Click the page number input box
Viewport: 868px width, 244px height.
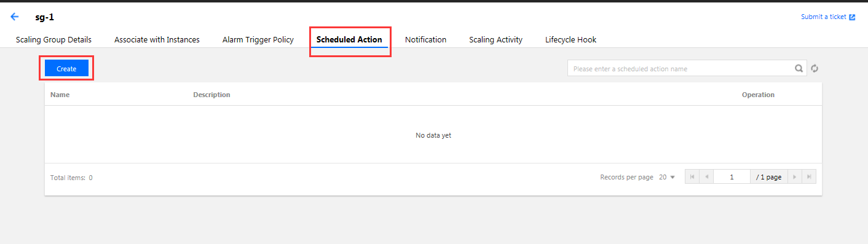coord(732,177)
